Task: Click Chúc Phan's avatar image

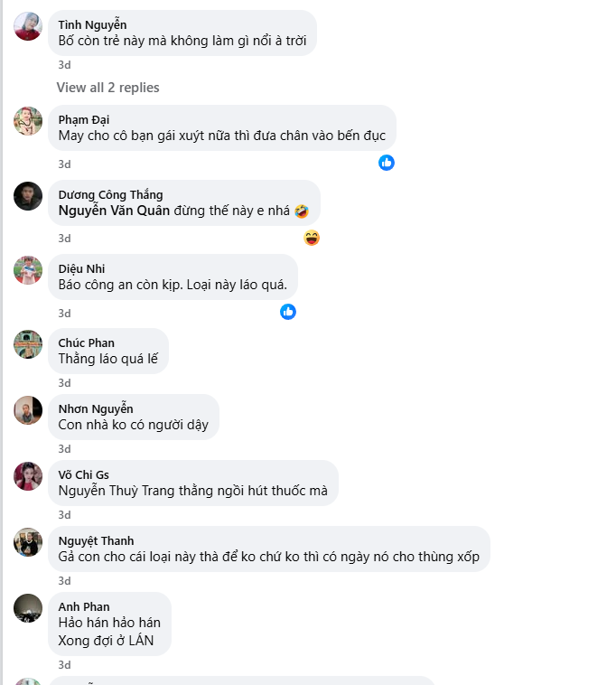Action: [x=28, y=344]
